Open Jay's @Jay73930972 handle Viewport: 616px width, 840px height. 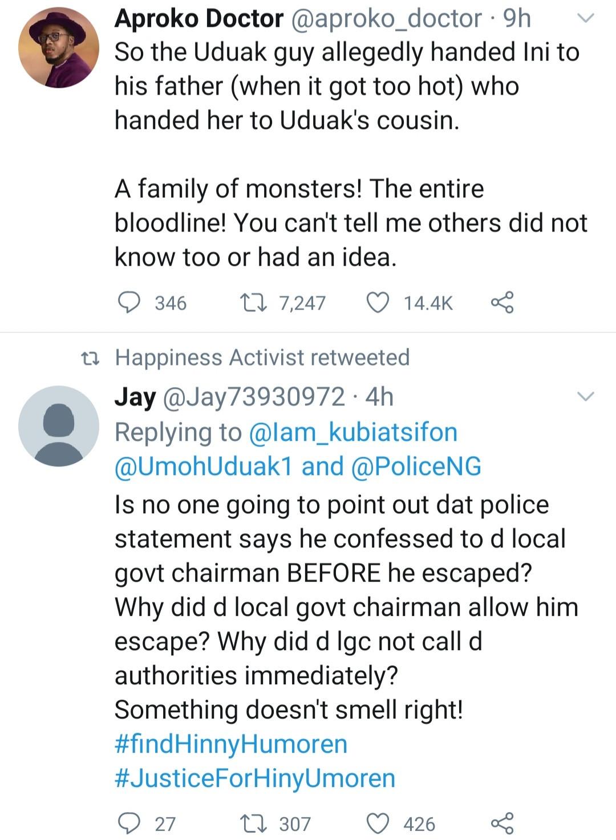pyautogui.click(x=254, y=397)
